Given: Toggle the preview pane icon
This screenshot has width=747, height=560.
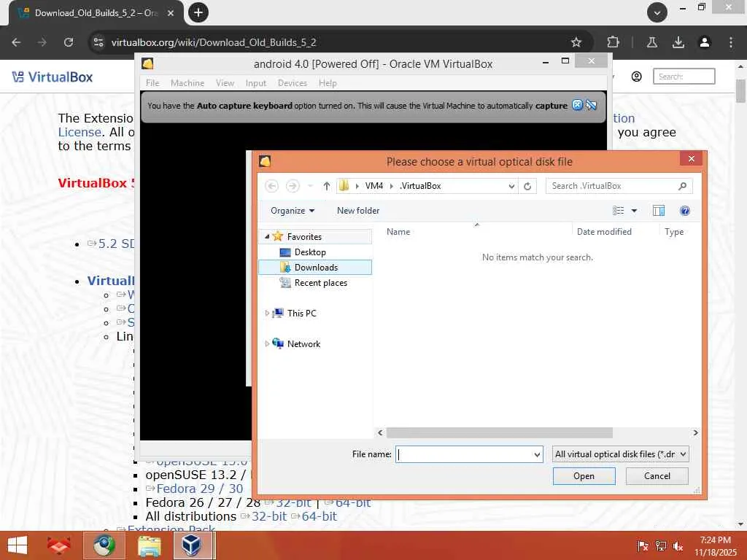Looking at the screenshot, I should click(x=659, y=211).
